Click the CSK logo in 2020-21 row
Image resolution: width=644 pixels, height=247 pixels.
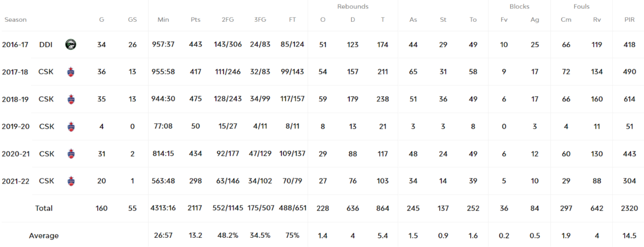tap(70, 154)
